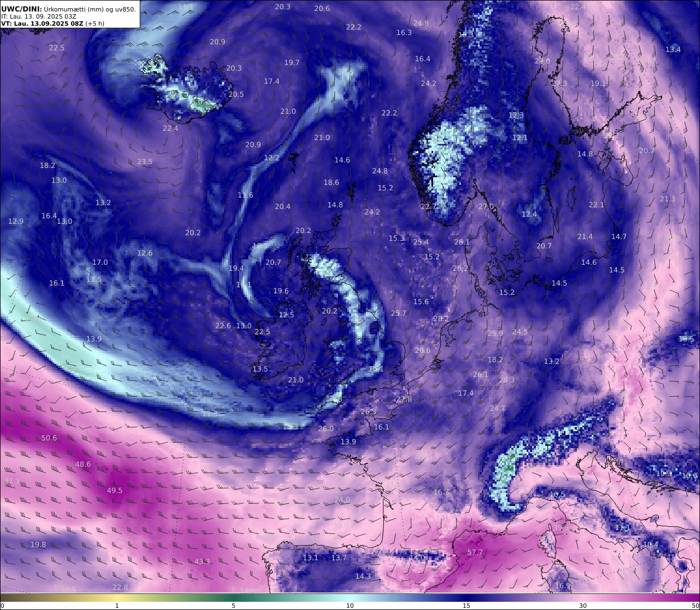Click the 'VT: Lau. 13.09.2025 08Z' valid time

coord(42,24)
